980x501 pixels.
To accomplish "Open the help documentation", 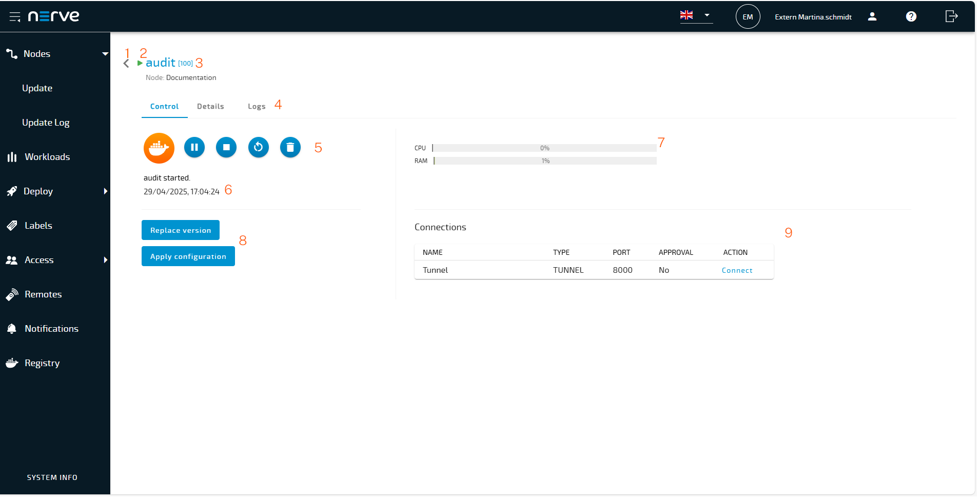I will 911,16.
